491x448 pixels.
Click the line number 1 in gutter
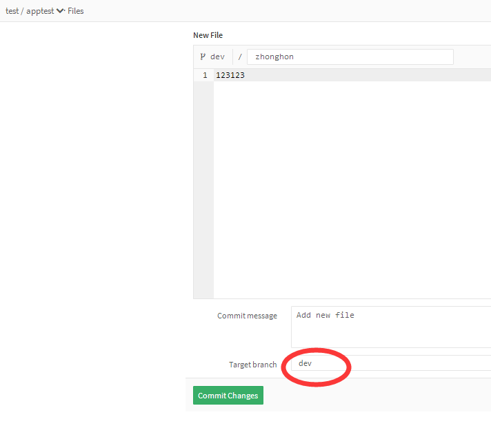pyautogui.click(x=205, y=75)
